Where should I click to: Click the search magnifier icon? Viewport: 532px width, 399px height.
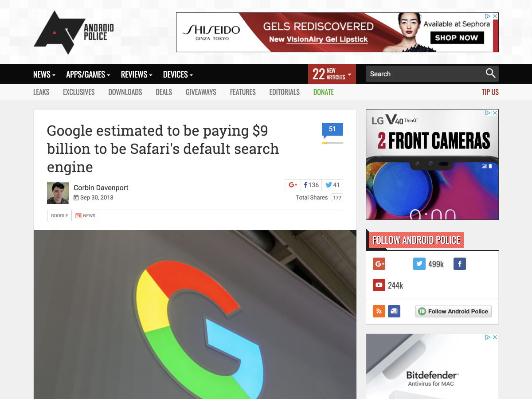tap(490, 74)
